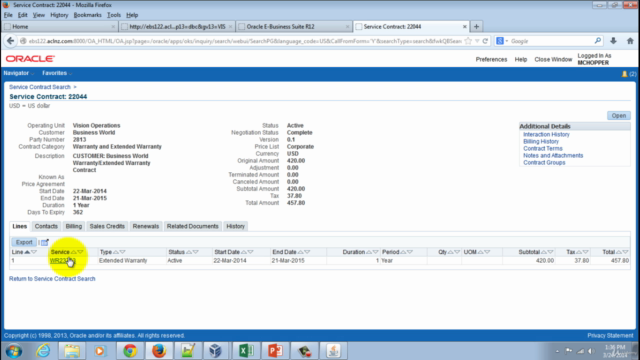
Task: Sort End Date column descending arrow
Action: tap(307, 252)
